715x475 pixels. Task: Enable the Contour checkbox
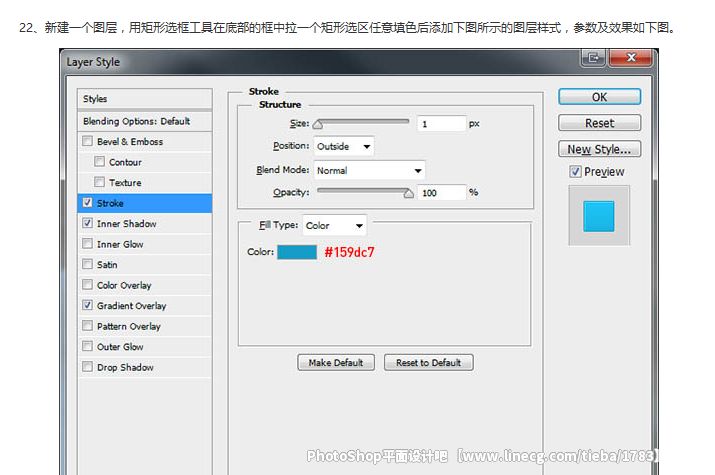[99, 161]
